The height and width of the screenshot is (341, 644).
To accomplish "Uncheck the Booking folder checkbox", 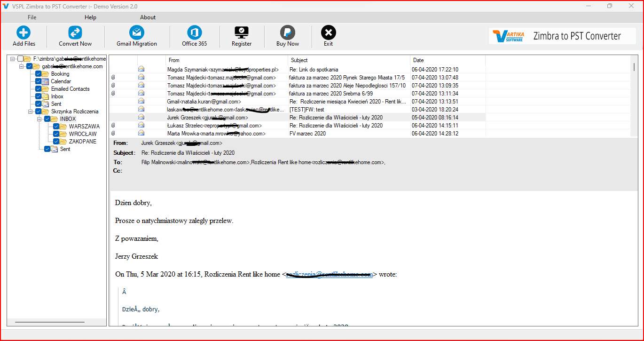I will [x=38, y=74].
